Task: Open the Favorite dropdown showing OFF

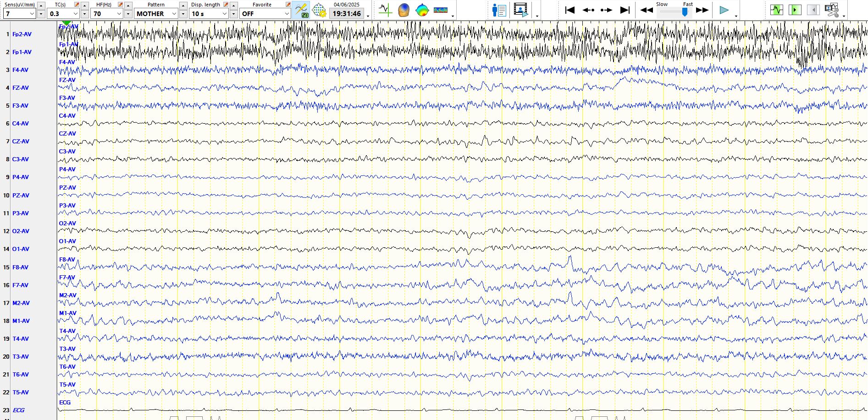Action: pyautogui.click(x=265, y=14)
